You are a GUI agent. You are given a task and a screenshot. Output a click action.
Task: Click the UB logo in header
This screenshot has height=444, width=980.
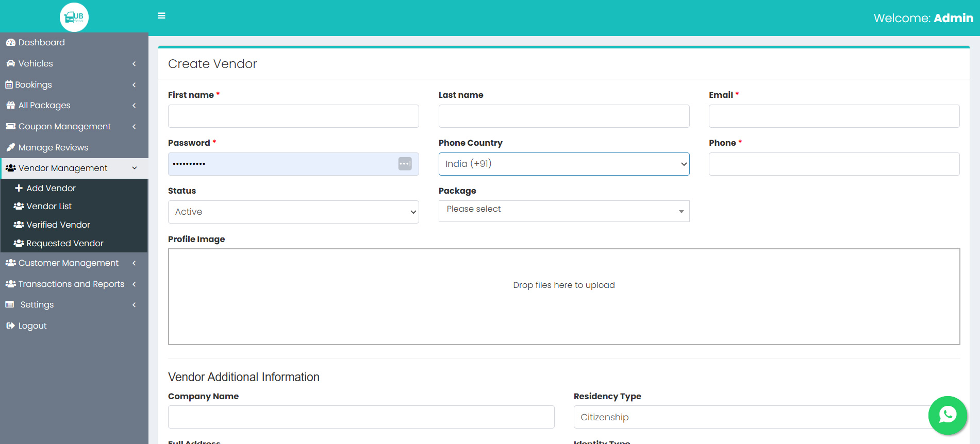click(74, 17)
